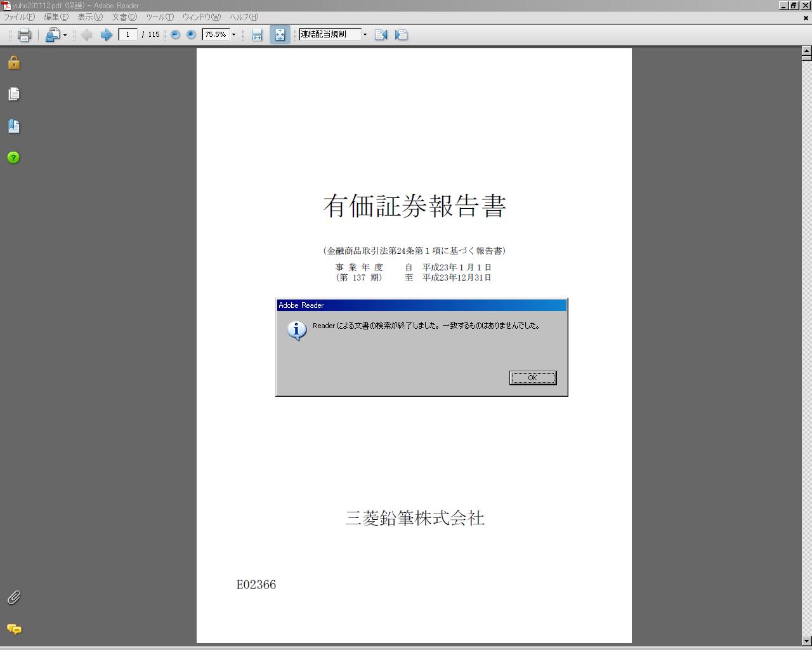Open the page thumbnails panel icon
The width and height of the screenshot is (812, 650).
coord(14,94)
